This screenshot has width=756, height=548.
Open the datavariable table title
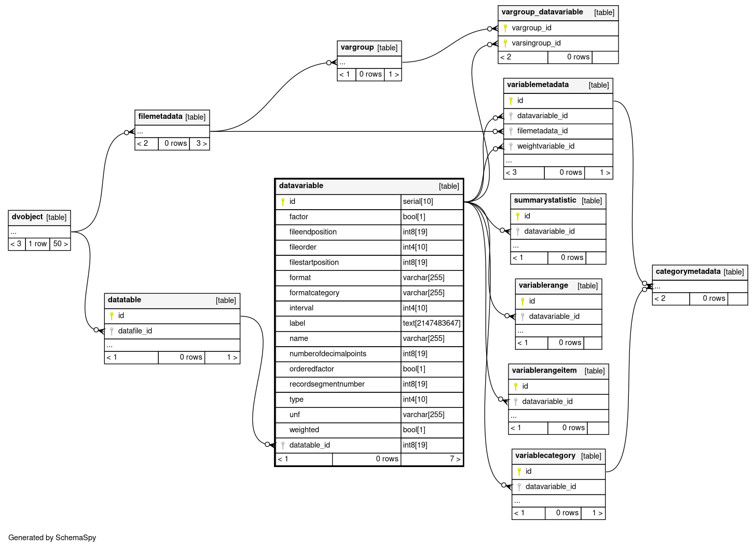[301, 186]
